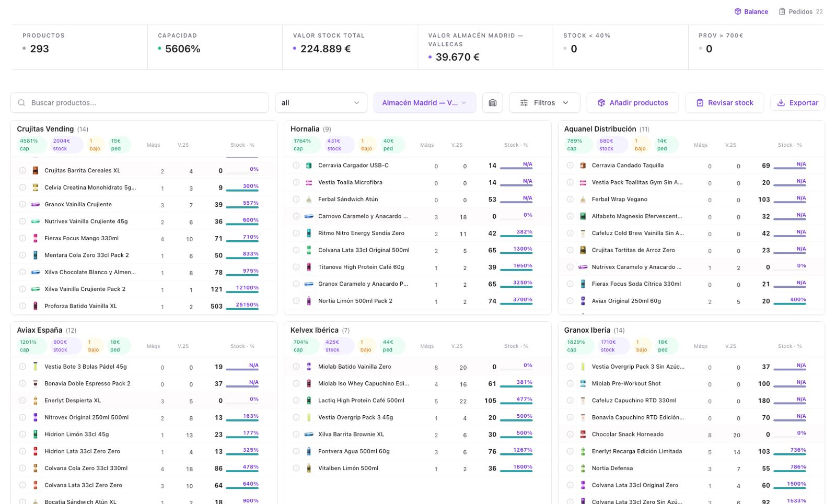The width and height of the screenshot is (836, 504).
Task: Click product image of Fierax Focus Mango 330ml
Action: click(36, 239)
